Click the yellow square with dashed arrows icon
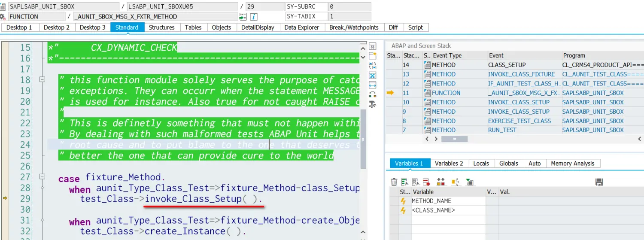644x240 pixels. 455,182
